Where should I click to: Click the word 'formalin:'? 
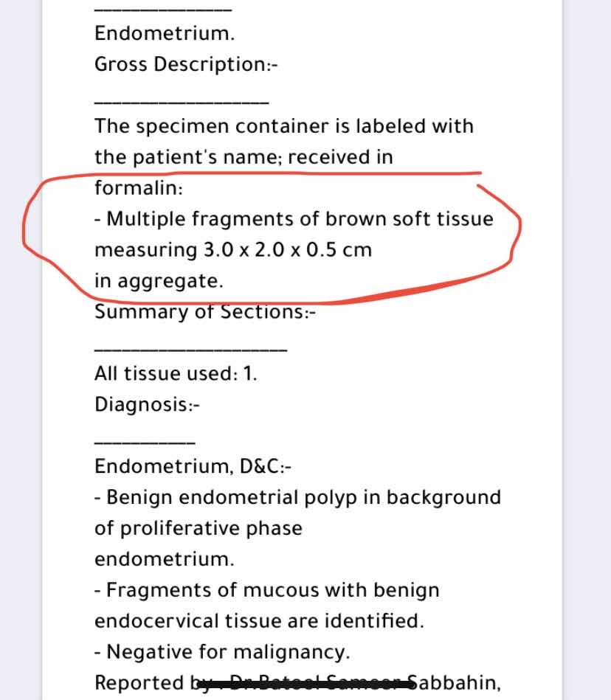click(x=139, y=188)
